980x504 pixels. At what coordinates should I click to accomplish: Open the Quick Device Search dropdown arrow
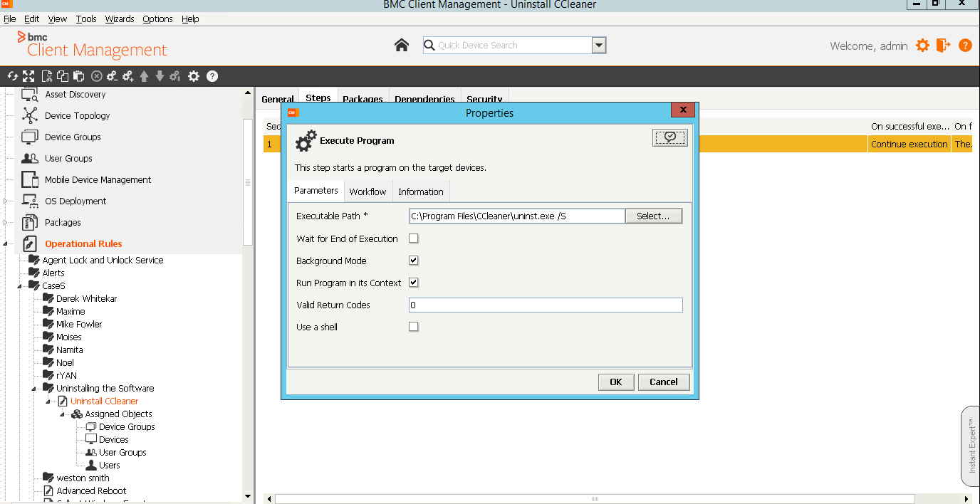599,46
